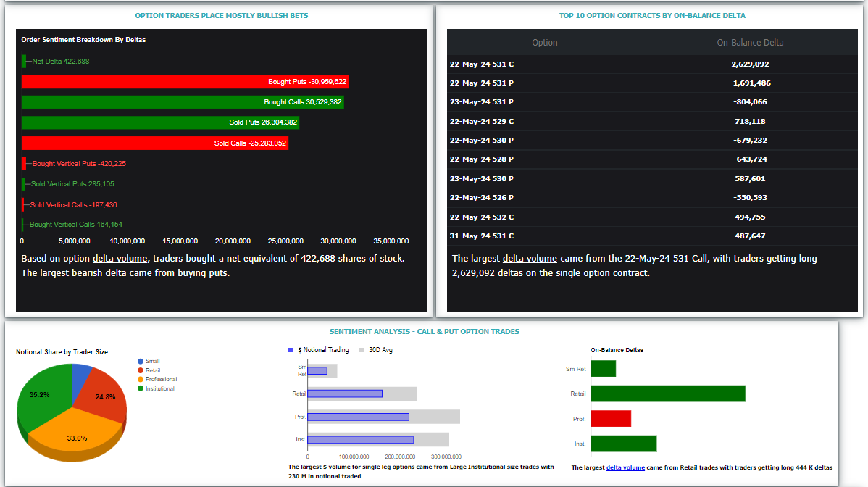This screenshot has height=487, width=868.
Task: Click the 487,647 delta value
Action: (750, 236)
